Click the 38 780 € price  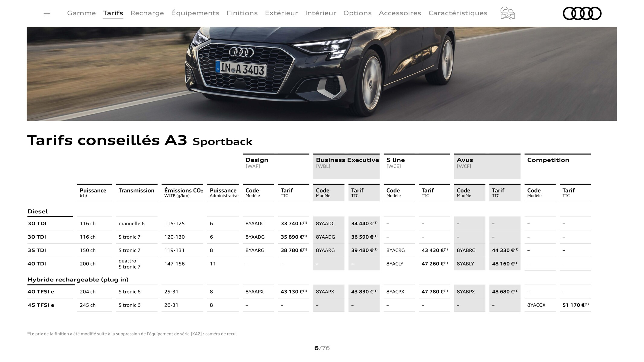click(x=294, y=250)
